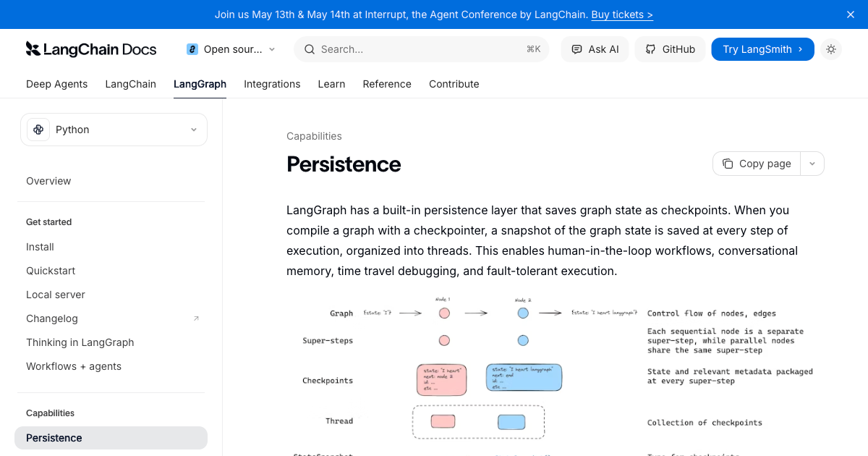Click the Try LangSmith button
868x456 pixels.
762,49
